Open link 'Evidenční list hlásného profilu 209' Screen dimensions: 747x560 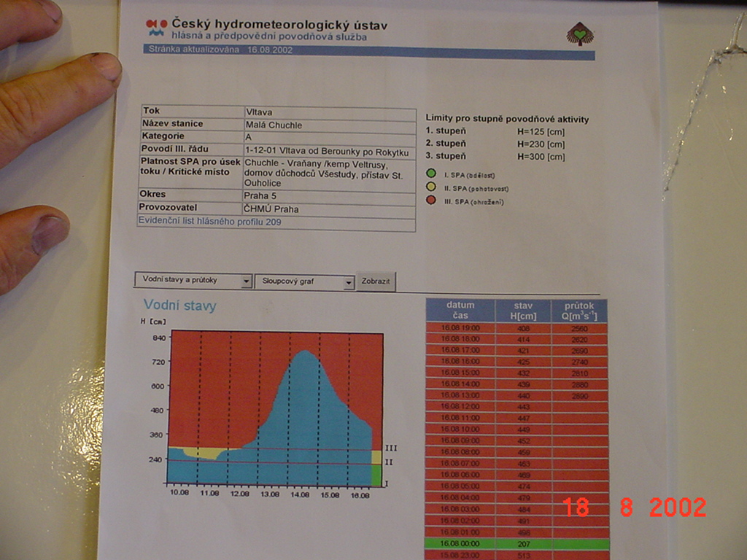coord(210,221)
